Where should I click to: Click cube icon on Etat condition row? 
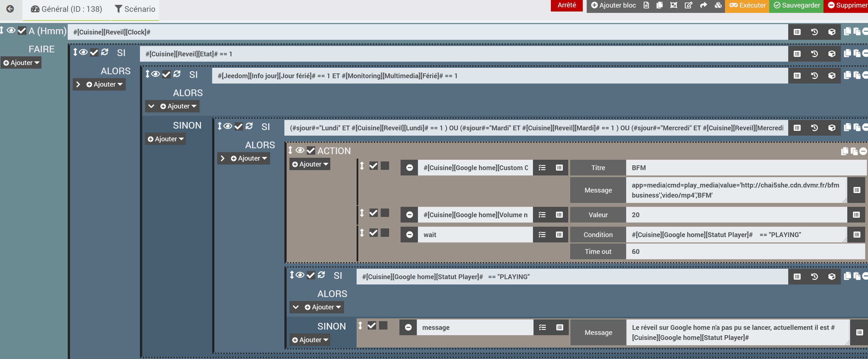point(832,54)
